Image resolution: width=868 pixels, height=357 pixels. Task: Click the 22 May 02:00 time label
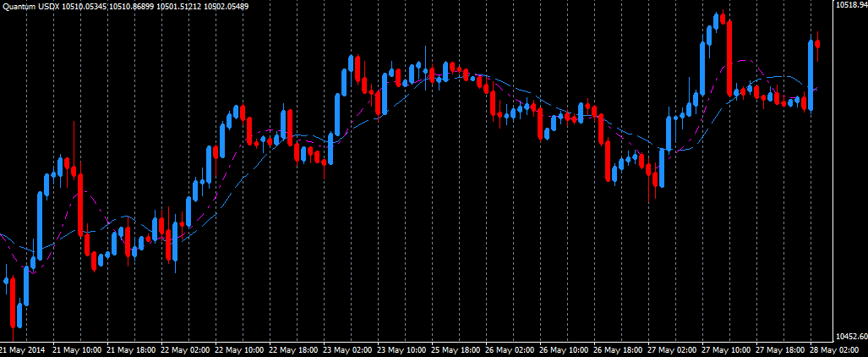[x=185, y=349]
